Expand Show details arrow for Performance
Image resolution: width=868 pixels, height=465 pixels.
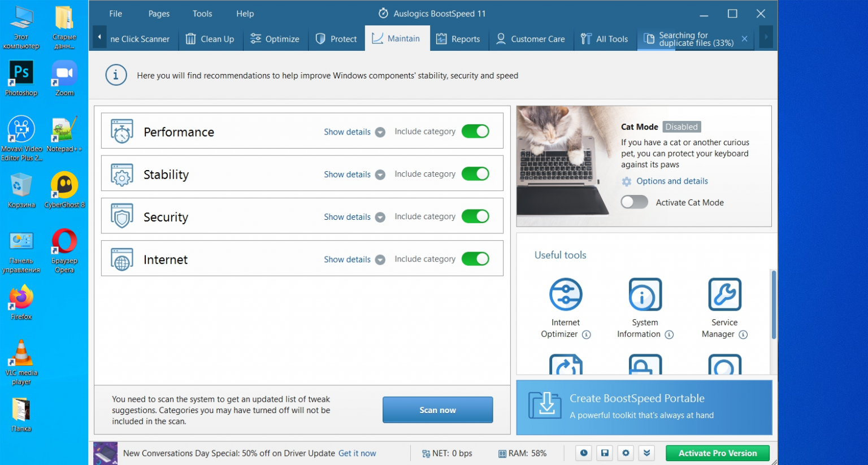380,132
